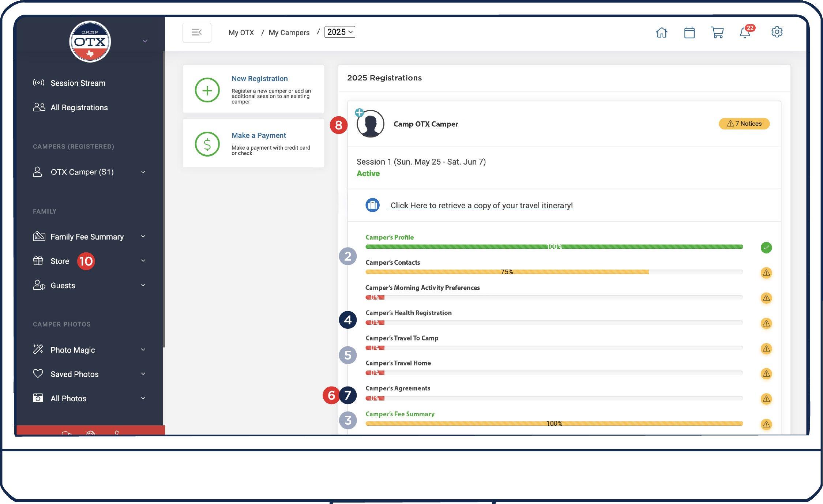Click the small plus badge on camper avatar
Image resolution: width=823 pixels, height=504 pixels.
(x=359, y=112)
